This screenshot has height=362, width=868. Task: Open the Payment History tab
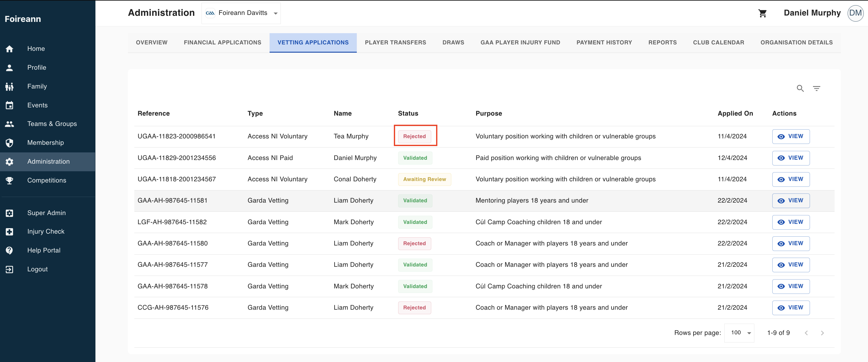[x=604, y=43]
